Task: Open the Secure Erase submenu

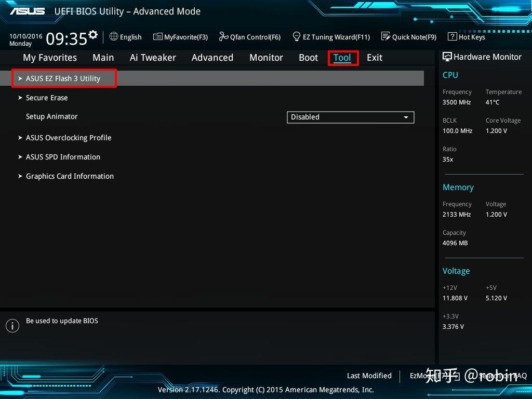Action: [x=47, y=98]
